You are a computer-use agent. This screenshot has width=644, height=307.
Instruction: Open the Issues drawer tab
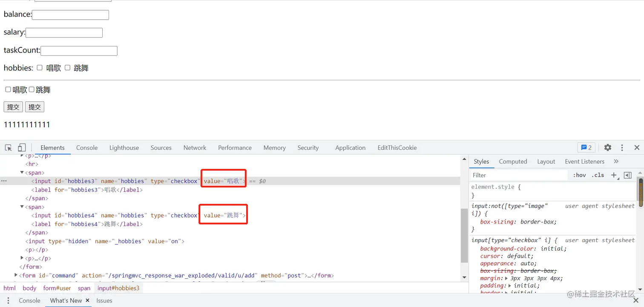(x=104, y=301)
